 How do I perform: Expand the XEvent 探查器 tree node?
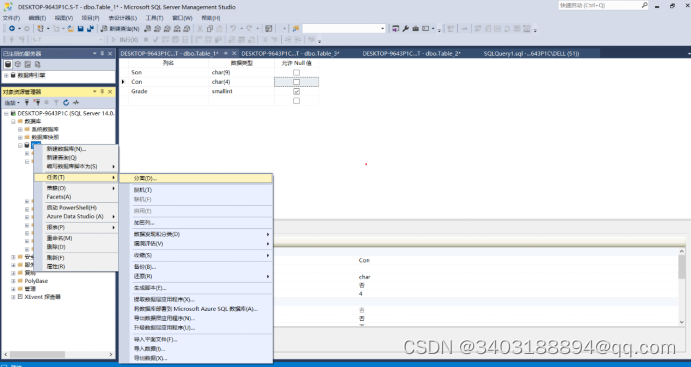(13, 297)
